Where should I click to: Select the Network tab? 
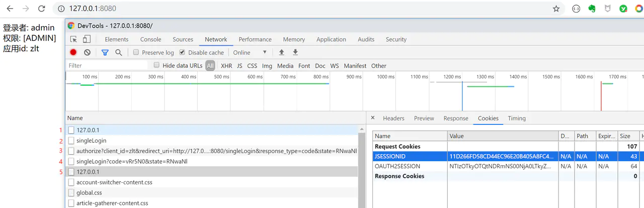point(216,39)
